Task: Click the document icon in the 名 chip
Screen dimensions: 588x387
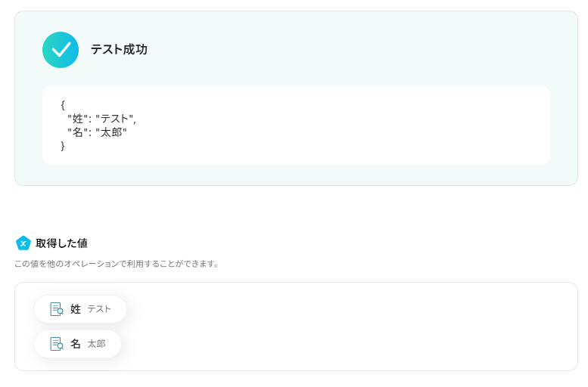Action: click(x=56, y=344)
